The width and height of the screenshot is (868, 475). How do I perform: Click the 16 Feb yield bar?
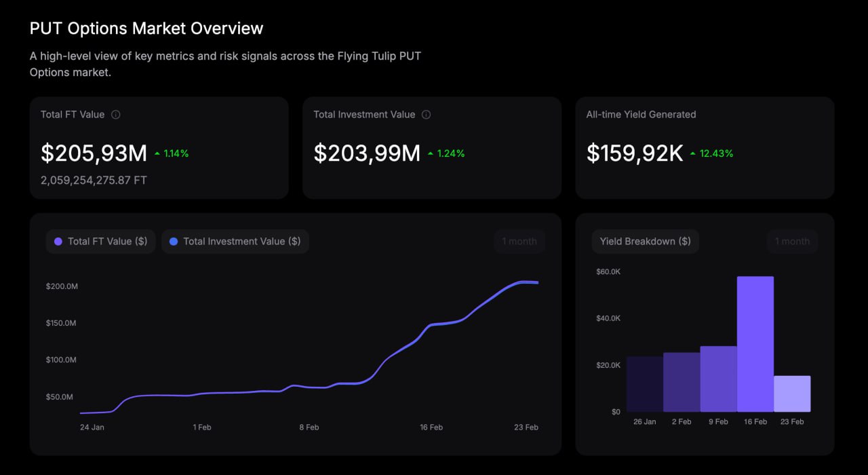755,344
